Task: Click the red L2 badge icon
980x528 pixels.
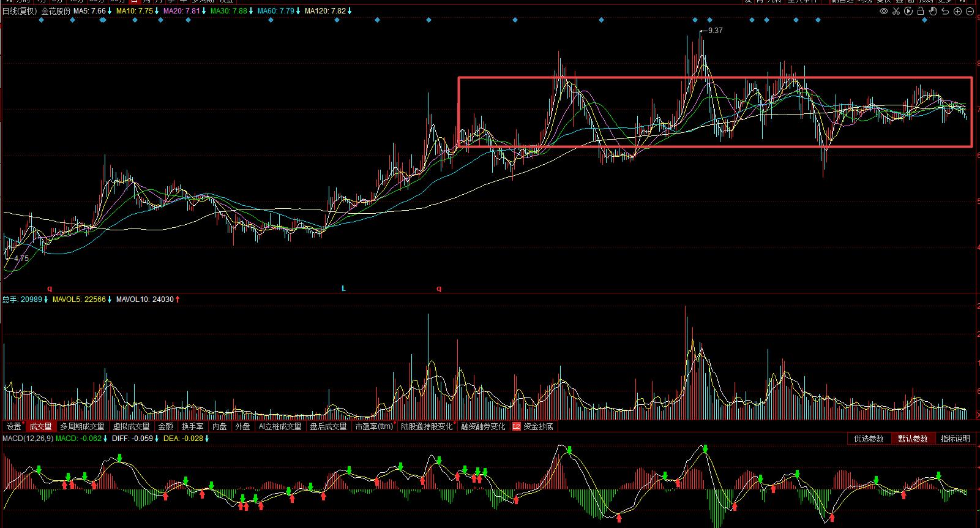Action: [516, 426]
